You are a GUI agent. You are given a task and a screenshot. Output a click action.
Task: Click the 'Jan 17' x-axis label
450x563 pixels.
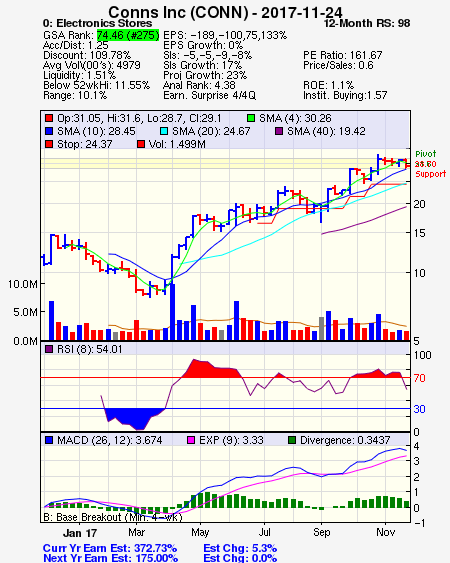pyautogui.click(x=80, y=533)
